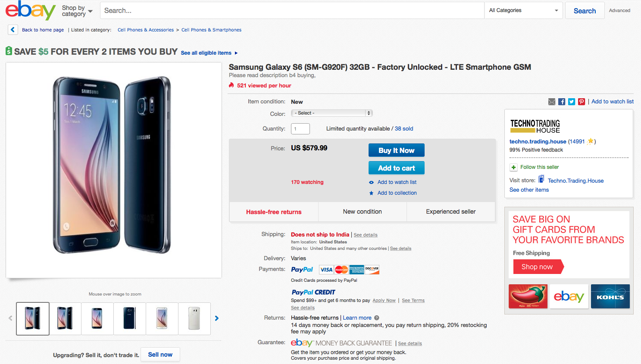
Task: Click the Kohl's gift card image
Action: [610, 296]
